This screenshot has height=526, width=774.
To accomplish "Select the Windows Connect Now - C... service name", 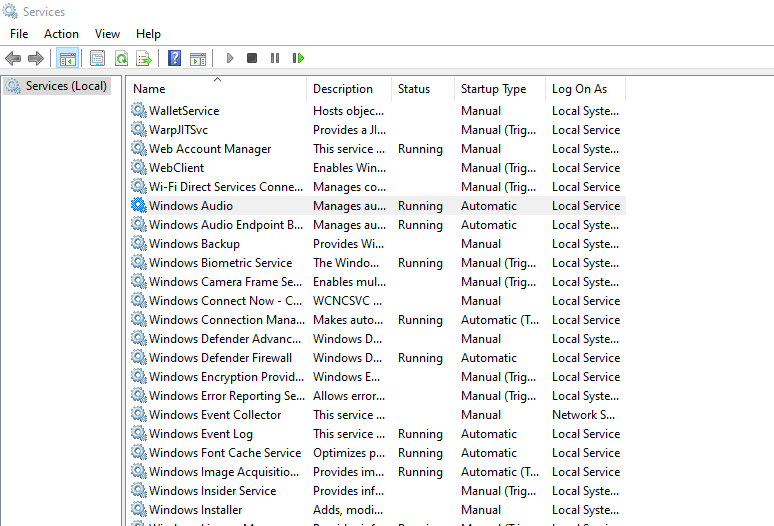I will (x=226, y=301).
